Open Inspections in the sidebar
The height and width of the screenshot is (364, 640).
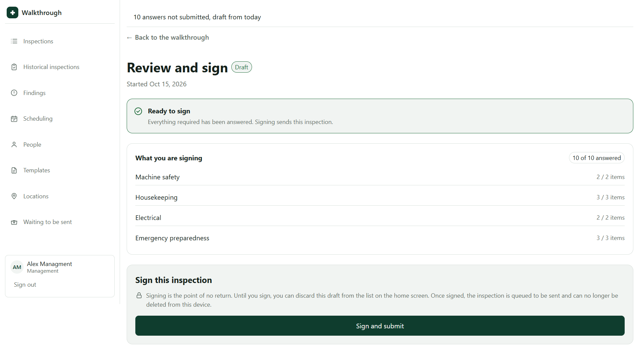[60, 41]
